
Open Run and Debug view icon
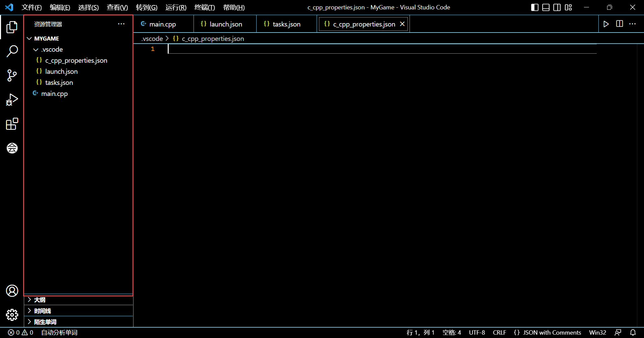[x=12, y=100]
